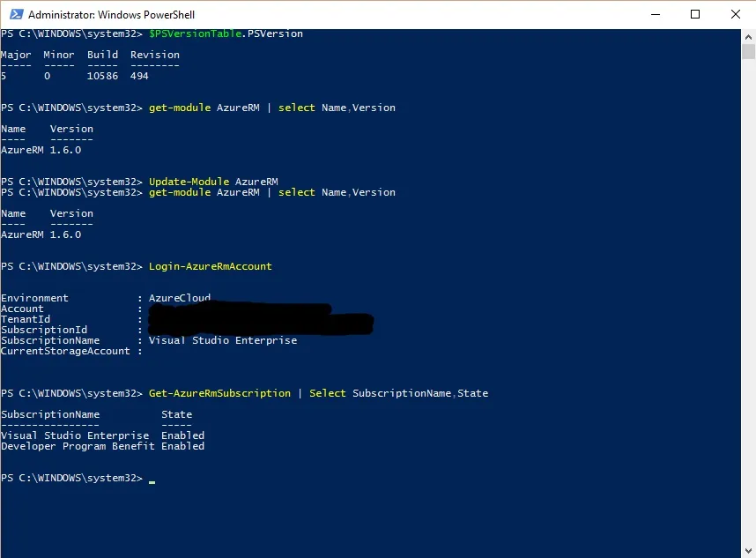Image resolution: width=756 pixels, height=558 pixels.
Task: Close the Administrator PowerShell window
Action: click(735, 14)
